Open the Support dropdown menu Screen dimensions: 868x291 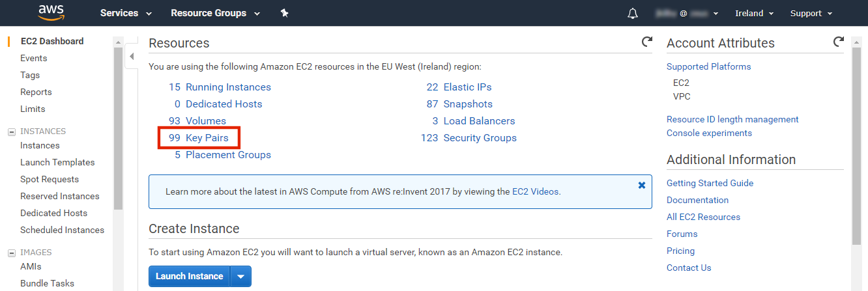click(x=811, y=13)
